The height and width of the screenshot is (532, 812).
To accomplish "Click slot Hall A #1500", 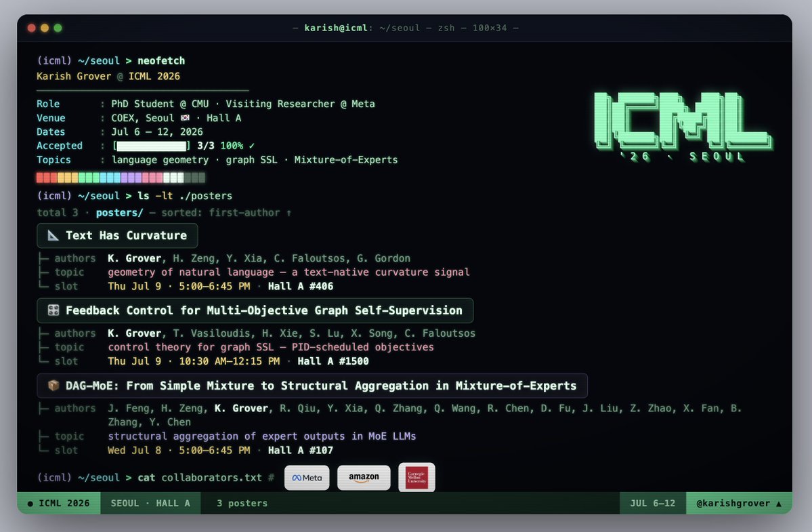I will coord(333,362).
